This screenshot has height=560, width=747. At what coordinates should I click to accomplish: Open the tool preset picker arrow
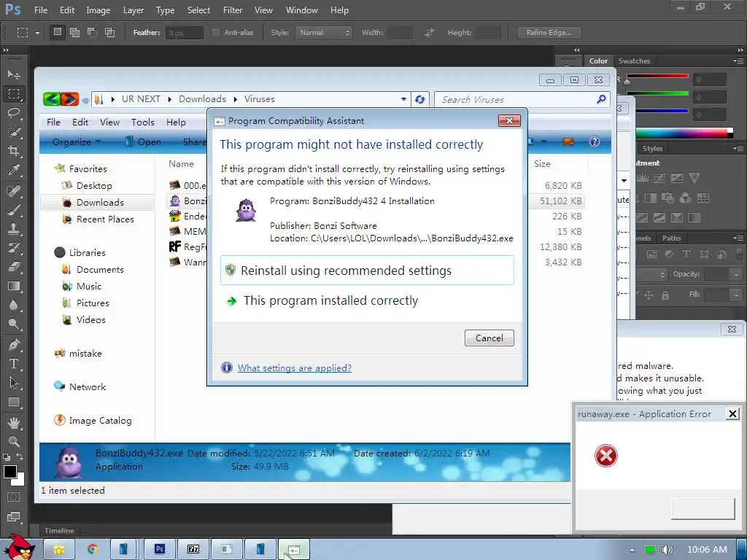37,33
